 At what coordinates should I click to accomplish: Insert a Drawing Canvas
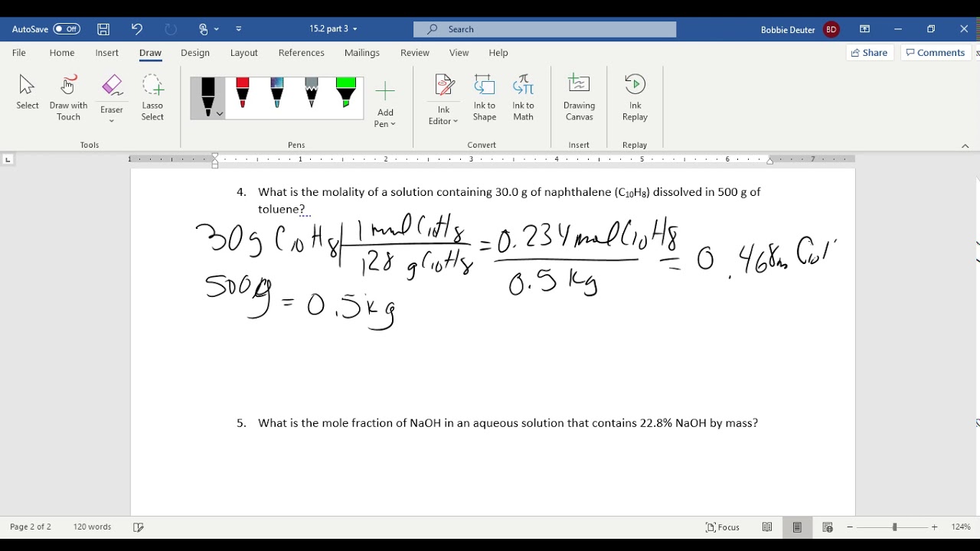click(580, 98)
